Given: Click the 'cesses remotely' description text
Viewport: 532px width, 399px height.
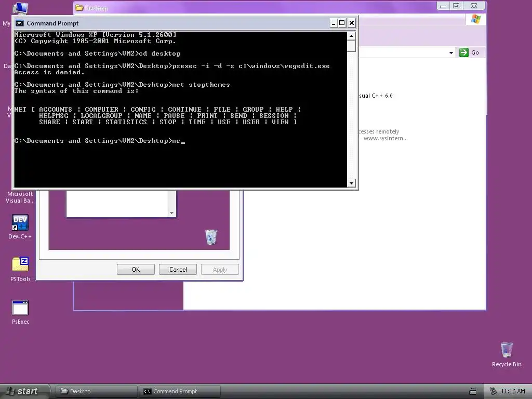Looking at the screenshot, I should pyautogui.click(x=379, y=131).
